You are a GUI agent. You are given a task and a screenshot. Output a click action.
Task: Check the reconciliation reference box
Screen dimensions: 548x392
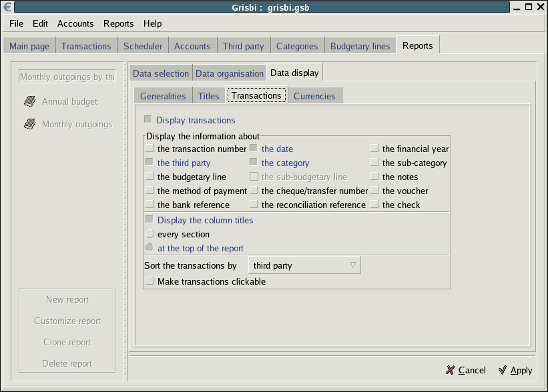coord(254,204)
